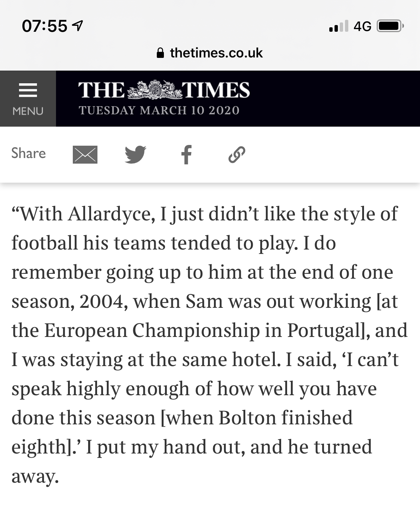Select the Tuesday March 10 2020 date

click(x=159, y=110)
